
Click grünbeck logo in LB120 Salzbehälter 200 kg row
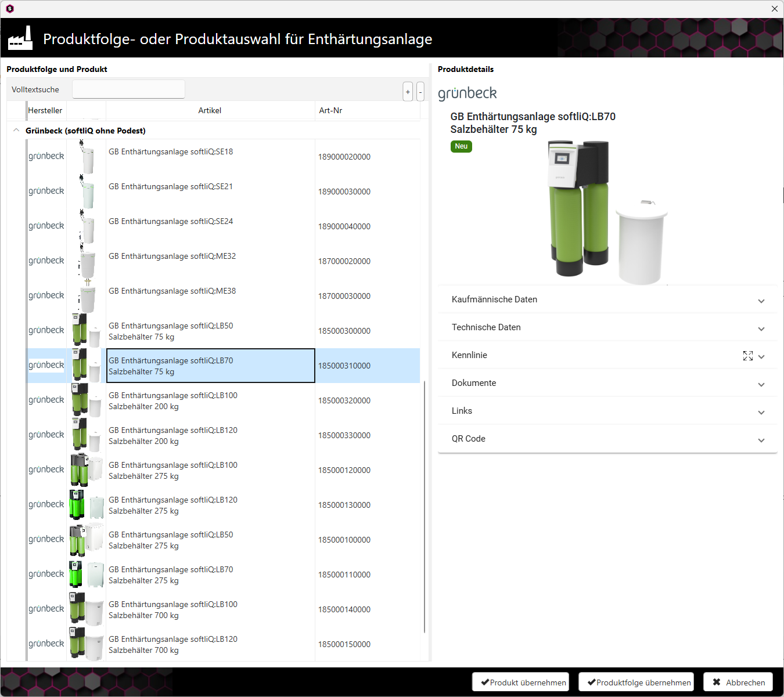pyautogui.click(x=46, y=435)
